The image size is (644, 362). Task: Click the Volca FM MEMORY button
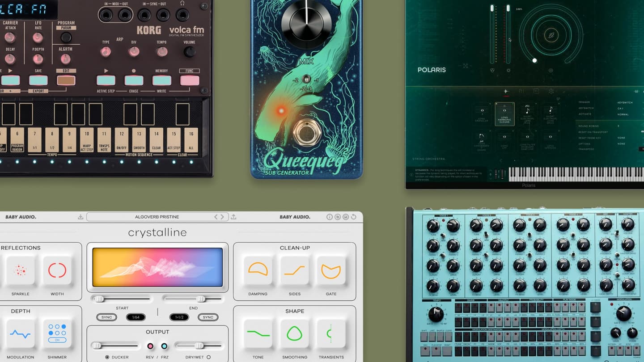pyautogui.click(x=161, y=80)
